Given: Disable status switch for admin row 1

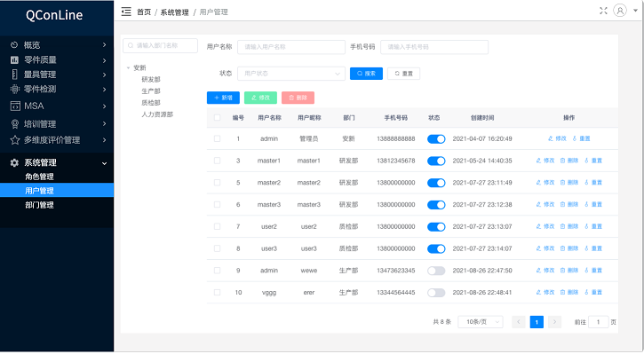Looking at the screenshot, I should 436,139.
